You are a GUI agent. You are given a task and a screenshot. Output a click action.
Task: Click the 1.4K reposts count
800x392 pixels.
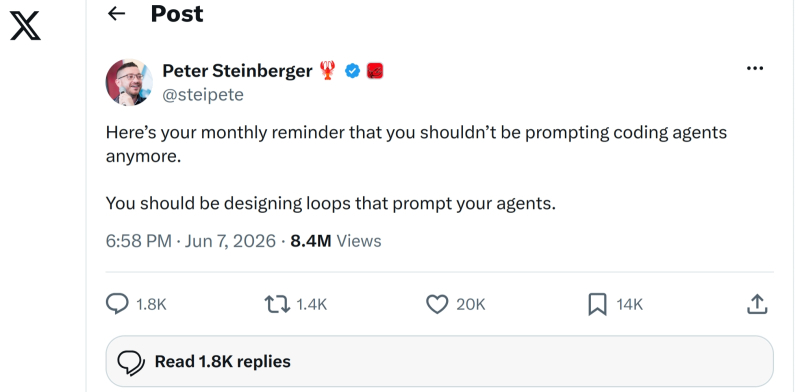tap(311, 305)
